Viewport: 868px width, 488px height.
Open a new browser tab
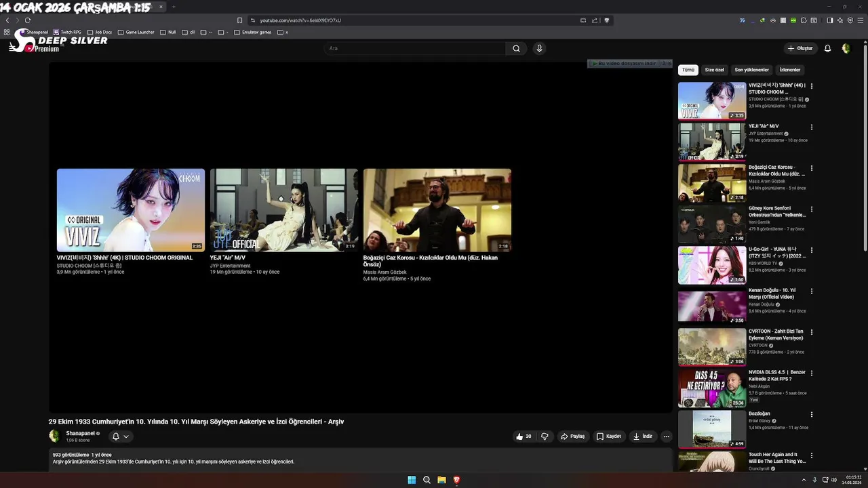pyautogui.click(x=174, y=7)
